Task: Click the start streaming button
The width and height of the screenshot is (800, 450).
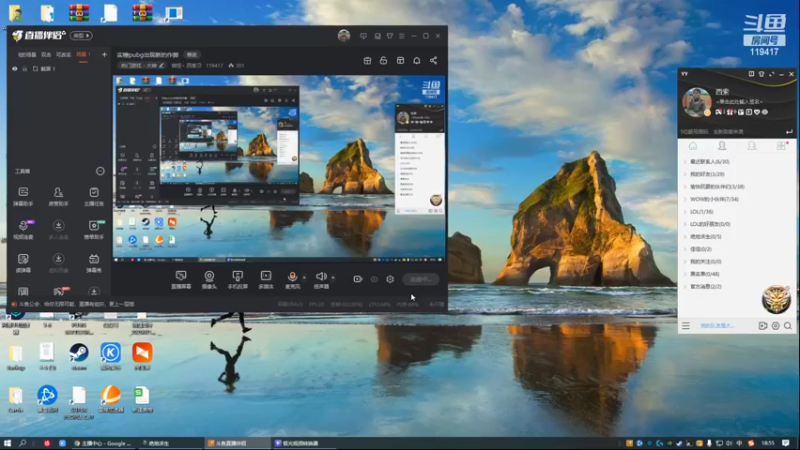Action: pos(420,279)
